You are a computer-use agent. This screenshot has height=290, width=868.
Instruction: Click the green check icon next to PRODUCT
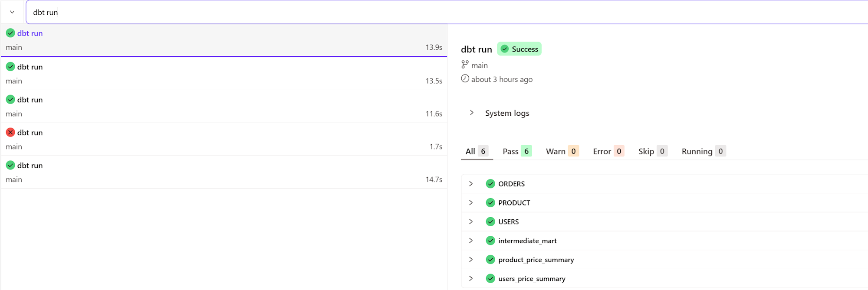point(490,203)
